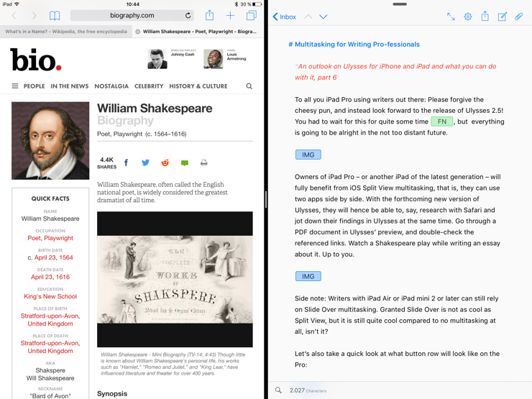Go to next sheet with down chevron

tap(323, 17)
